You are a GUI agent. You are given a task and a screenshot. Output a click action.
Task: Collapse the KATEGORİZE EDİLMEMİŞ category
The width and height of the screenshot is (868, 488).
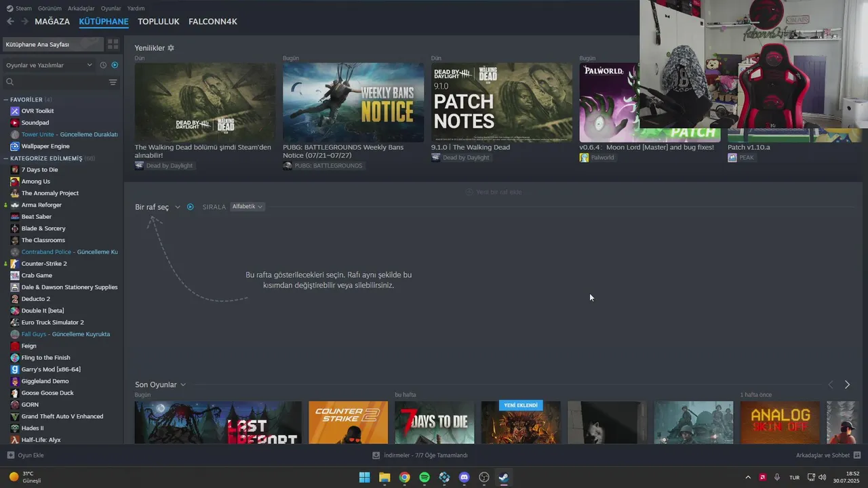click(7, 159)
